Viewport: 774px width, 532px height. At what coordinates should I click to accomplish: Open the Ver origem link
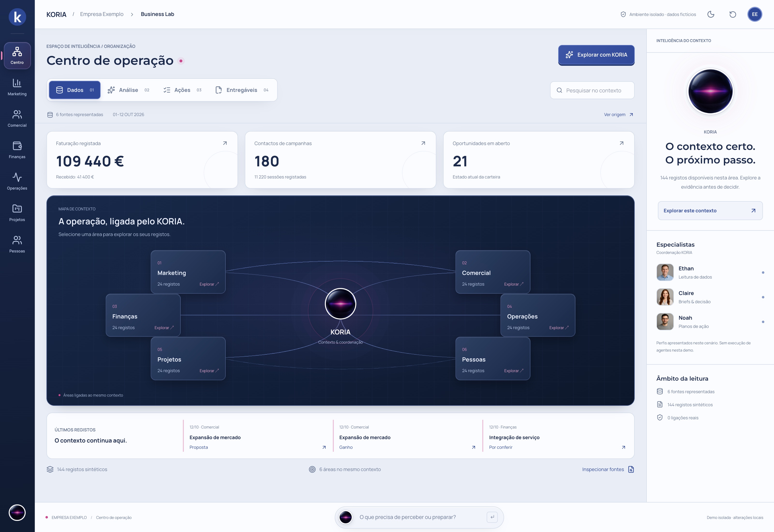[618, 115]
